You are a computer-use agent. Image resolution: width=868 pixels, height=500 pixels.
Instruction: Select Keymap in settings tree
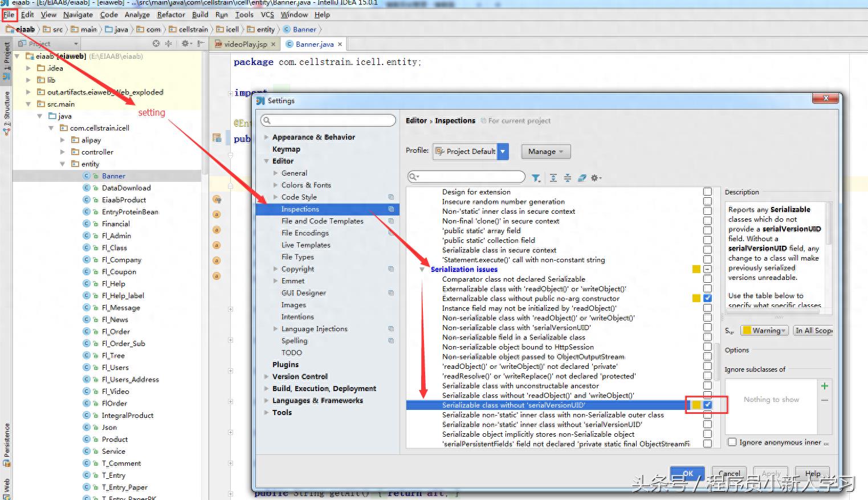click(x=286, y=149)
